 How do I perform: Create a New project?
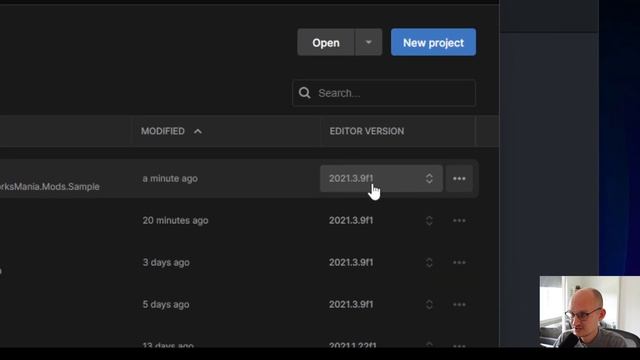click(433, 42)
